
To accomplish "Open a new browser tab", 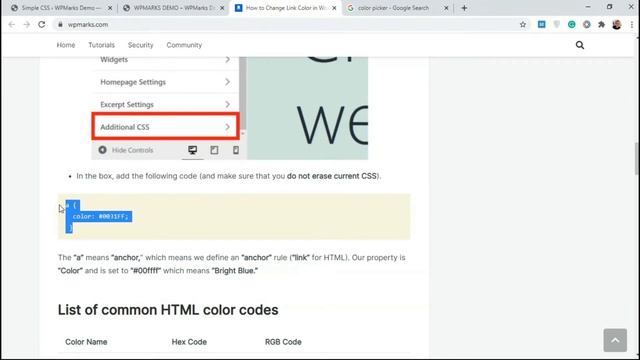I will (x=464, y=8).
